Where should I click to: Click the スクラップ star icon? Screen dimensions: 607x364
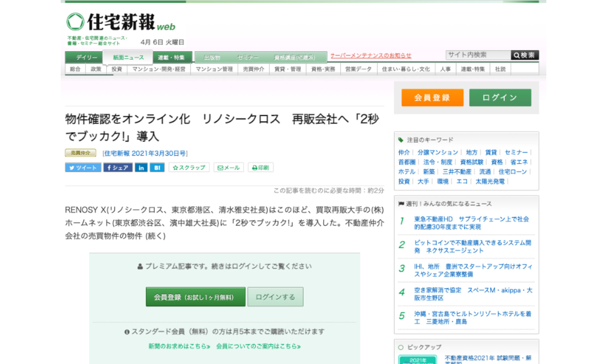click(189, 167)
